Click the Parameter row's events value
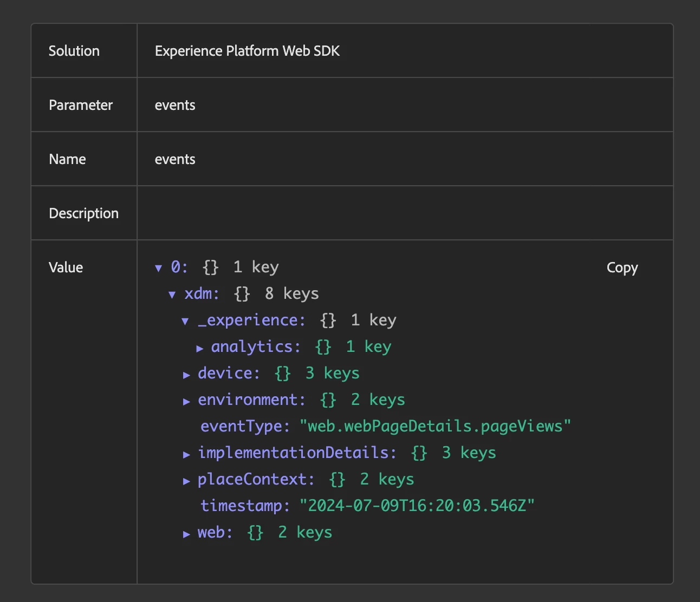The height and width of the screenshot is (602, 700). pos(175,105)
